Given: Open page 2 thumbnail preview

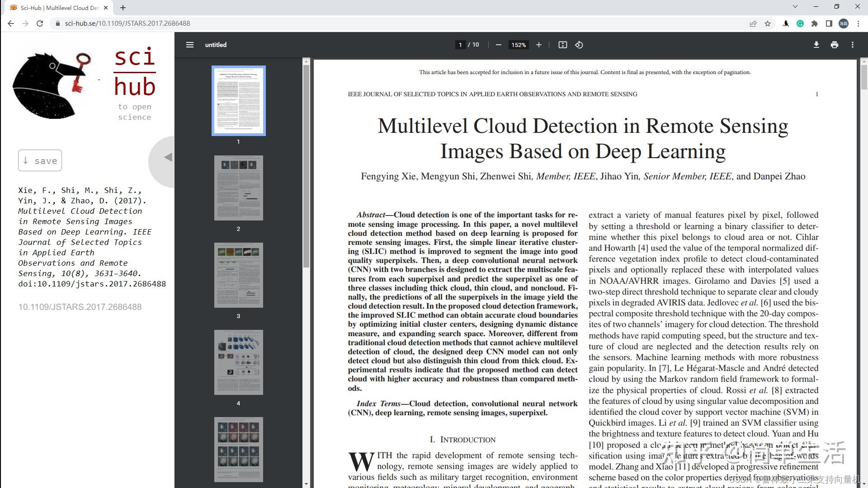Looking at the screenshot, I should [x=238, y=188].
